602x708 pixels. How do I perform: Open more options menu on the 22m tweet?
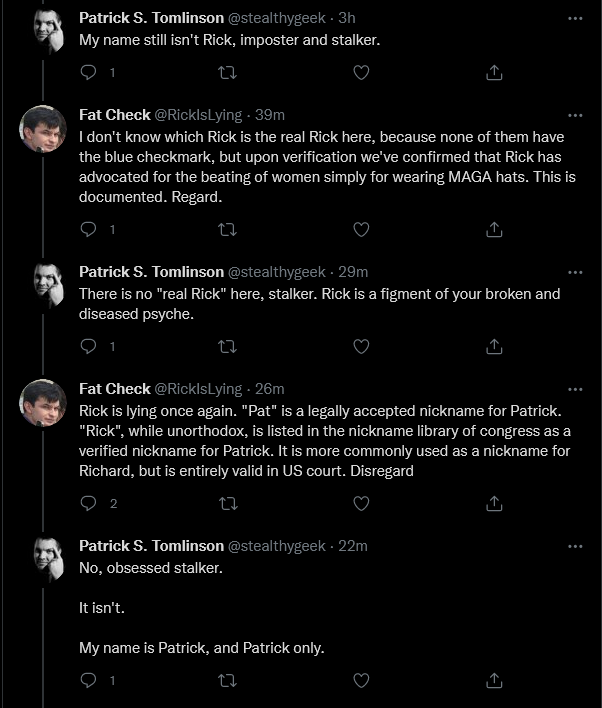pos(575,546)
